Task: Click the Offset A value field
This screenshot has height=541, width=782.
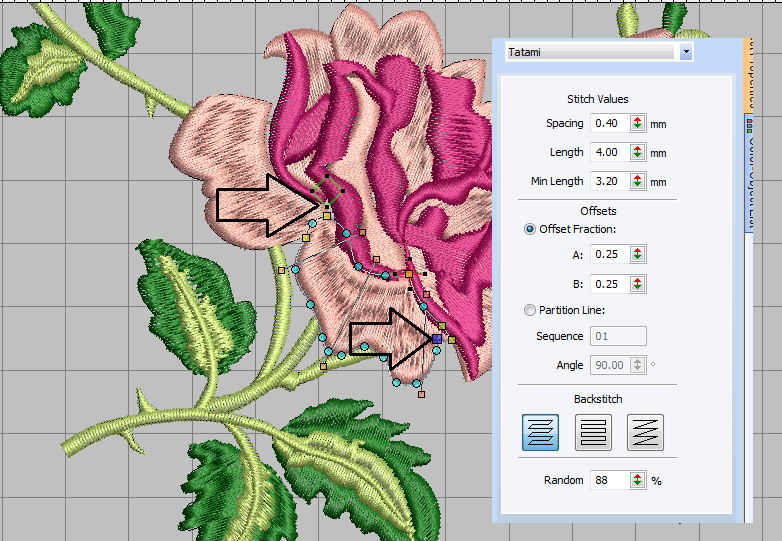Action: [x=610, y=254]
